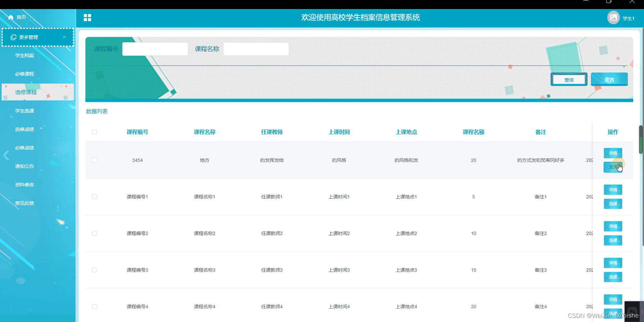Screen dimensions: 644x322
Task: Click the grid menu icon in header
Action: click(x=88, y=18)
